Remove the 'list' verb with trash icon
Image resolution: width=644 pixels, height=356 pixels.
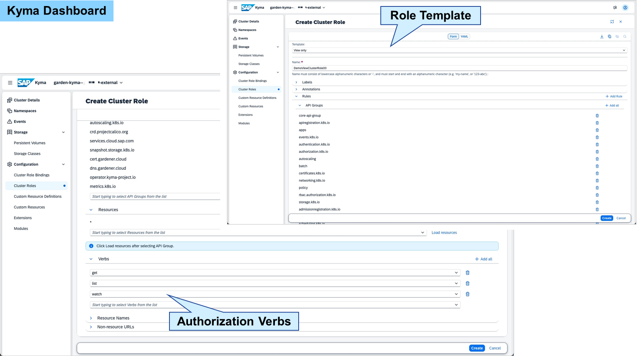[468, 284]
